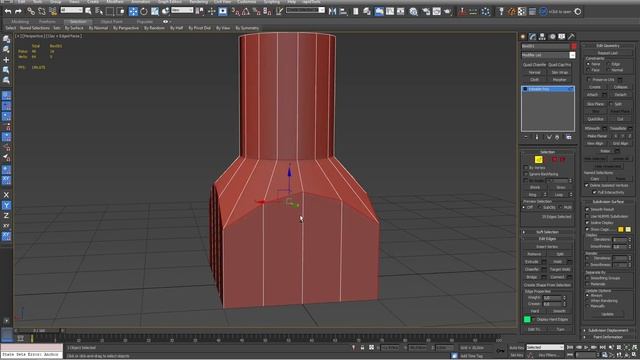640x360 pixels.
Task: Open the Motion command panel tab
Action: 552,37
